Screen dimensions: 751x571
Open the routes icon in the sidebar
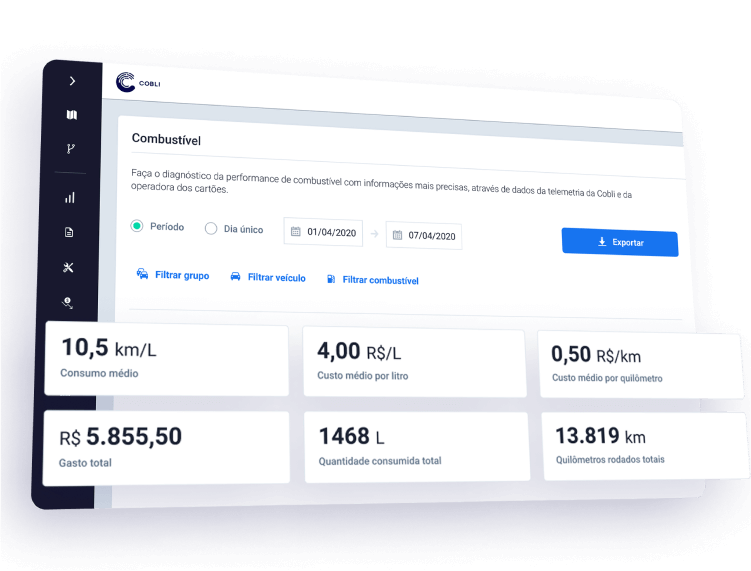click(x=71, y=149)
